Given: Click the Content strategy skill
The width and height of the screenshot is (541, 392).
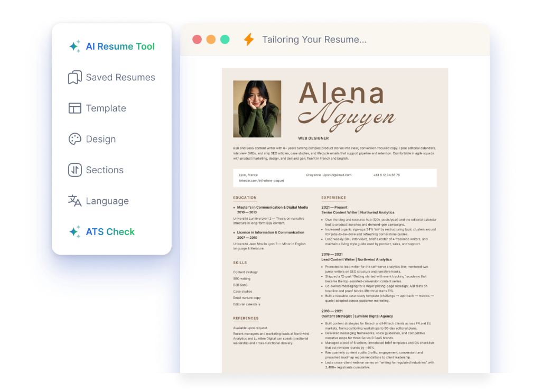Looking at the screenshot, I should pos(245,272).
